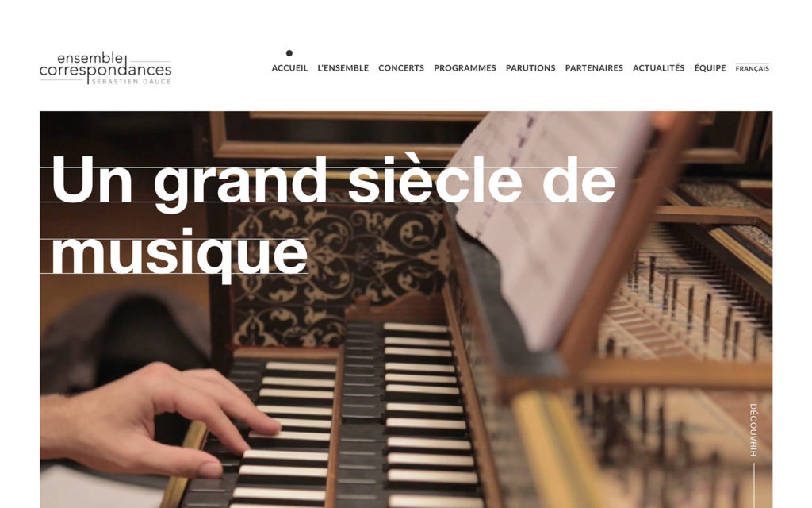Open the Concerts section

(x=400, y=68)
